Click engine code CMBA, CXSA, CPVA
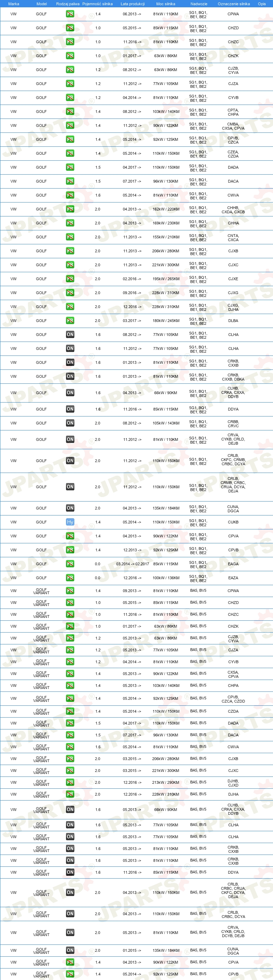Image resolution: width=273 pixels, height=980 pixels. [233, 126]
